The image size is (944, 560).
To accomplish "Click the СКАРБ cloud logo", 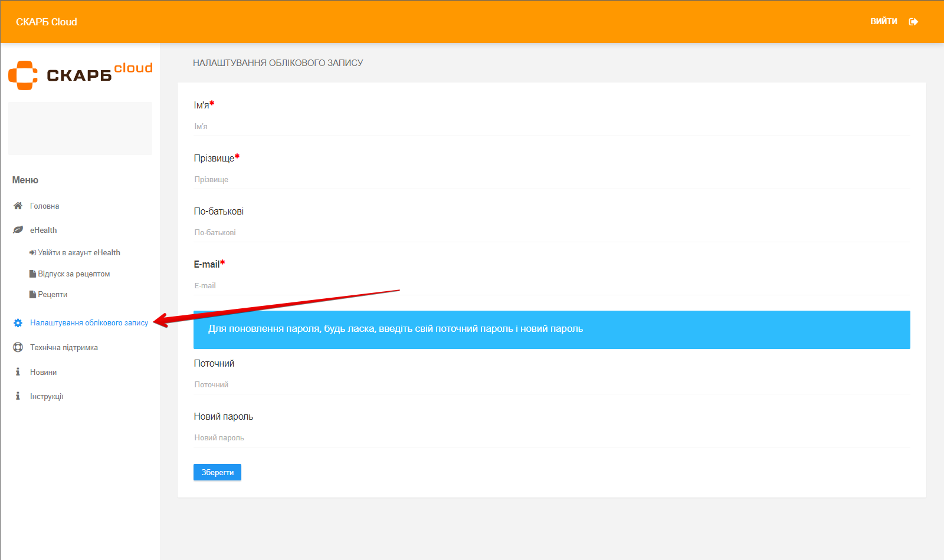I will coord(80,75).
